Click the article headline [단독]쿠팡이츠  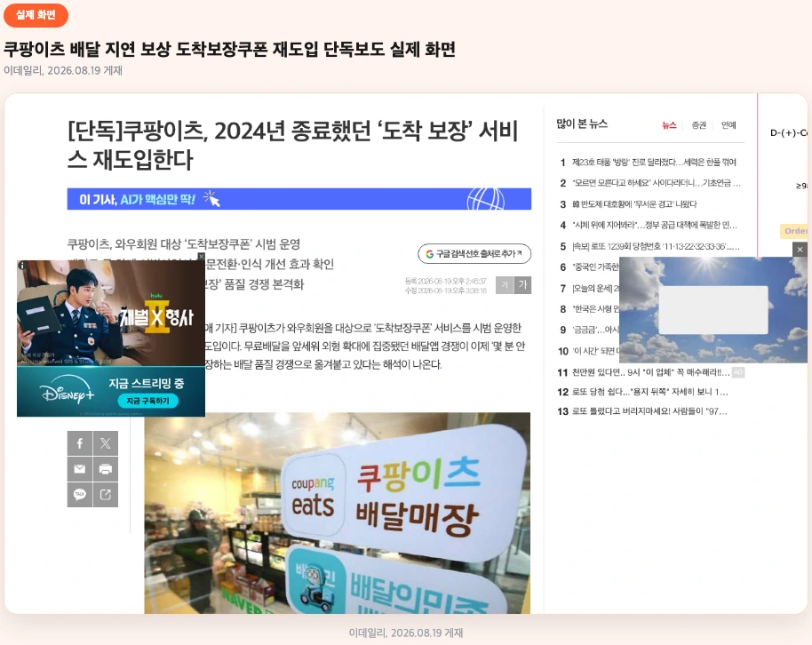pos(292,145)
